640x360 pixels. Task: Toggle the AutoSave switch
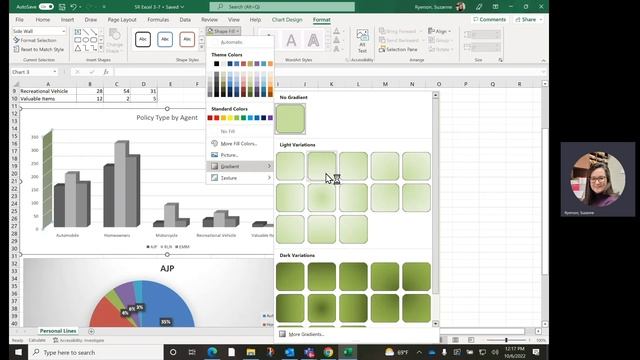[x=46, y=7]
